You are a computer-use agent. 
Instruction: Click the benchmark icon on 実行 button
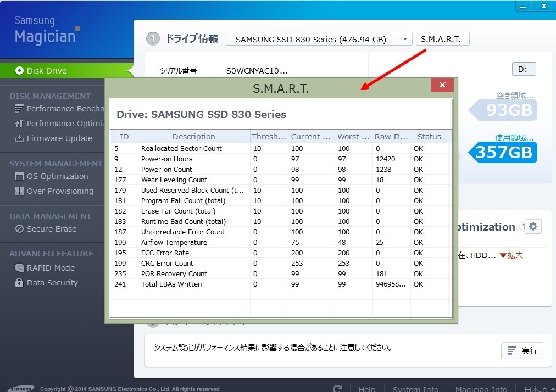511,350
